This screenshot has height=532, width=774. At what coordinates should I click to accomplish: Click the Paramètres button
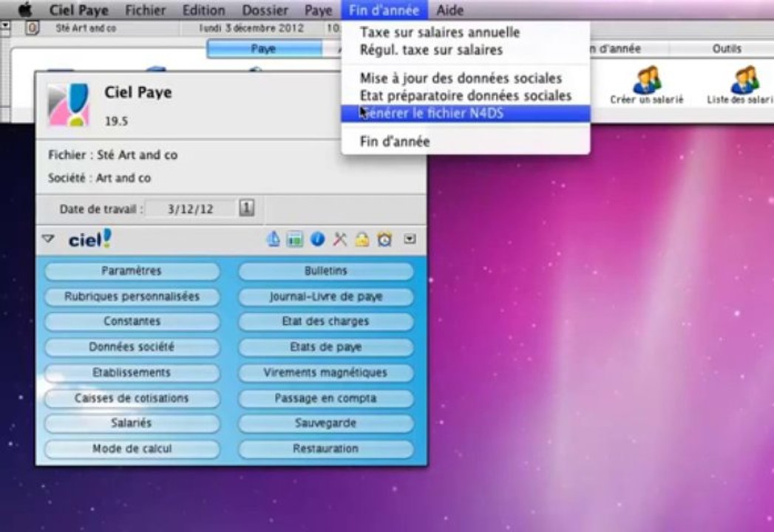click(132, 271)
